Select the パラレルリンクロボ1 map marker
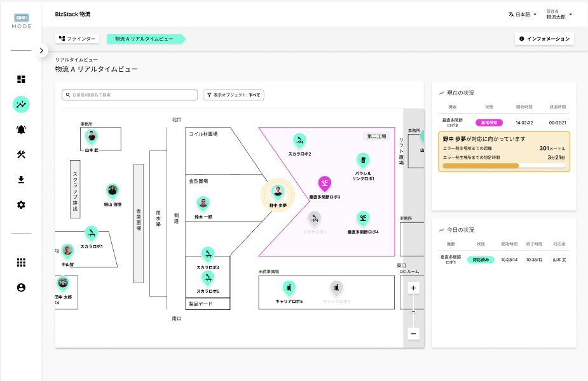This screenshot has height=381, width=588. (x=363, y=159)
